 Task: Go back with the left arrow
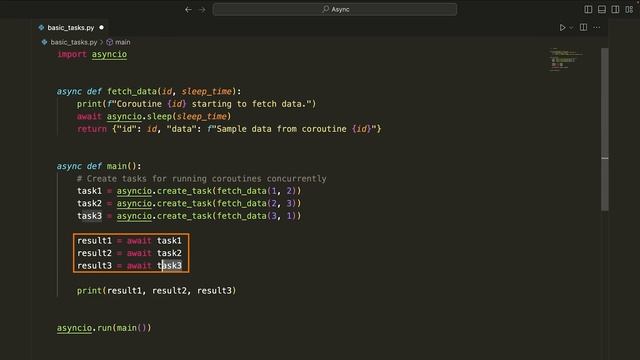(188, 9)
